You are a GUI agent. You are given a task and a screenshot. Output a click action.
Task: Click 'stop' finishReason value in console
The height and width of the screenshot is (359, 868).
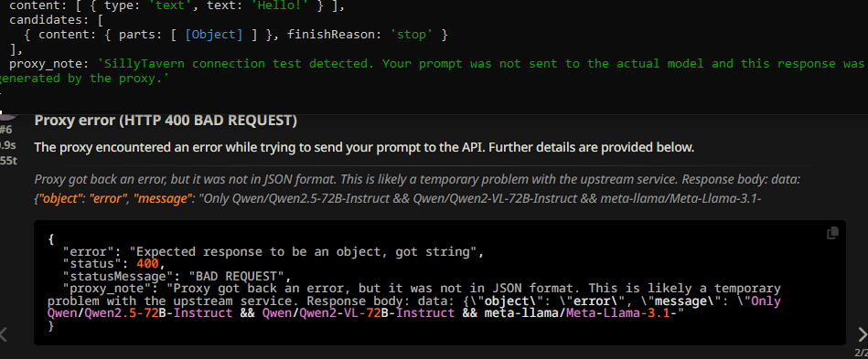(x=412, y=35)
